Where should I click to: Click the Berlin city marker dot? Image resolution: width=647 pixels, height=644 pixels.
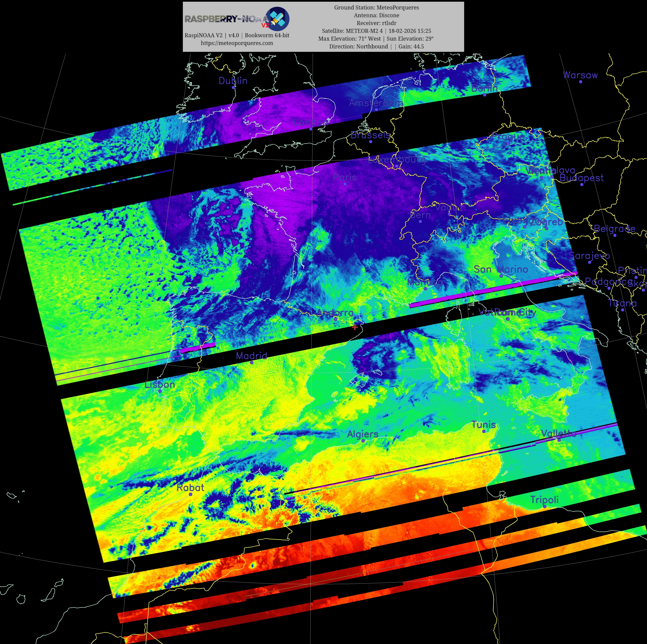coord(485,95)
